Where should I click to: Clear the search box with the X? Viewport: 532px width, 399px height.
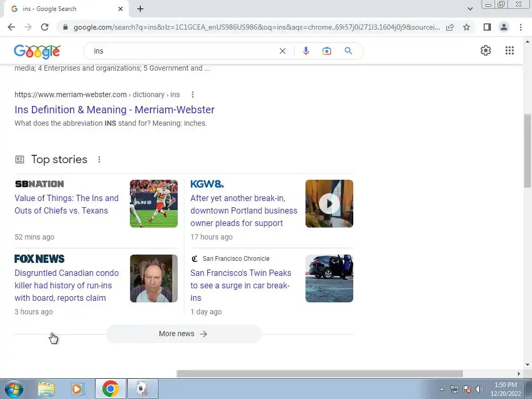click(x=282, y=51)
